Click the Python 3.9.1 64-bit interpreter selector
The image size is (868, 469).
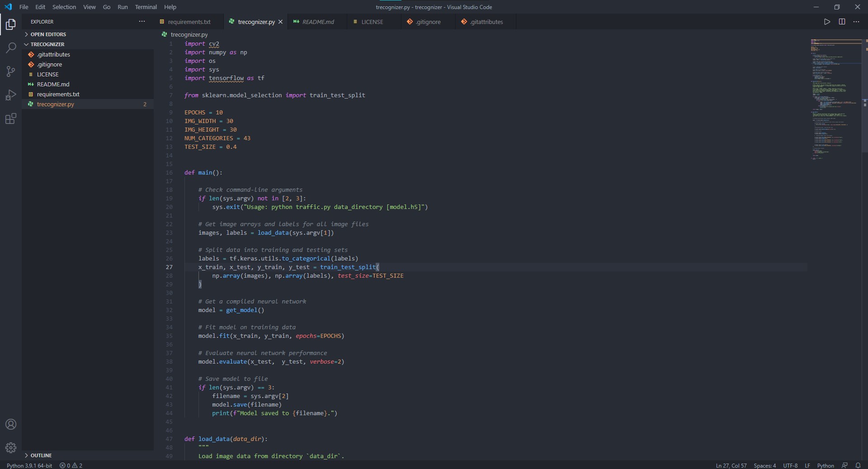click(29, 465)
